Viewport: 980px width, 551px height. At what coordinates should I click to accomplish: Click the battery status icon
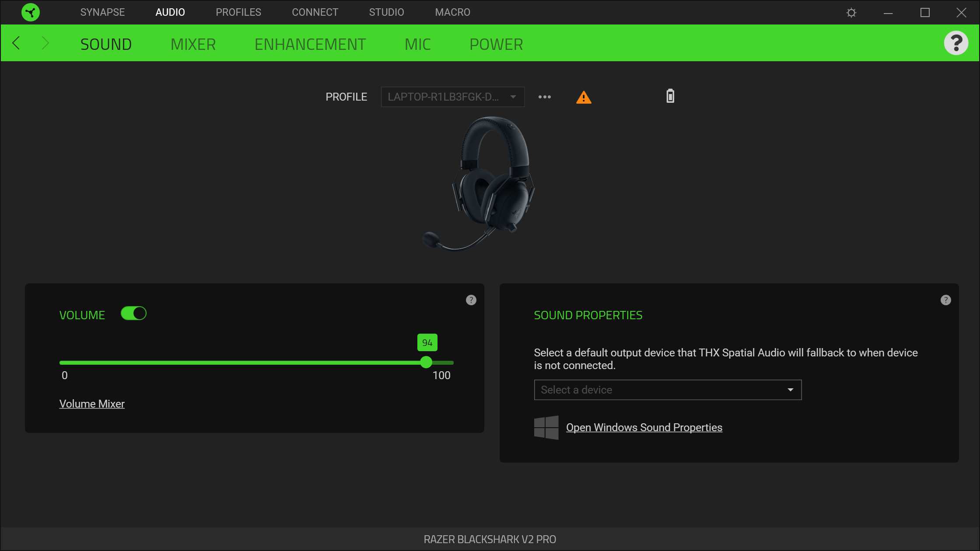pos(670,96)
